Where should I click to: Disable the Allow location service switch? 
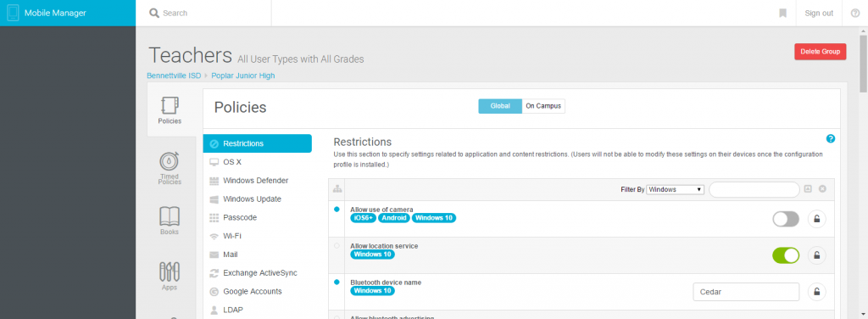click(786, 255)
